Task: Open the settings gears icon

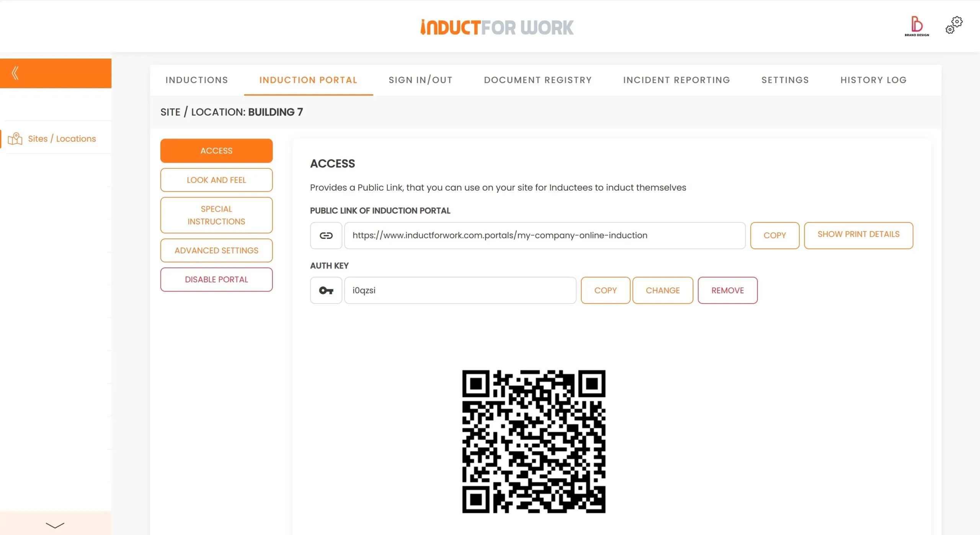Action: [x=954, y=25]
